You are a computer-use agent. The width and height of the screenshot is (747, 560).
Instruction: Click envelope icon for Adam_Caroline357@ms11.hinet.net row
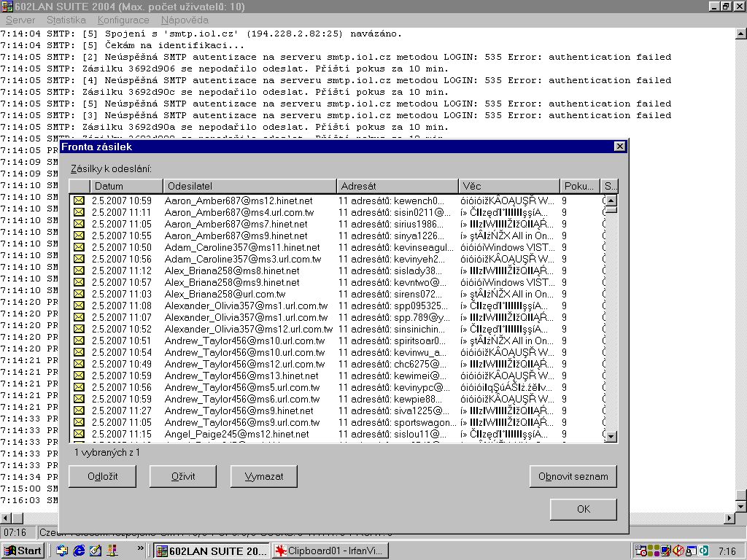[x=79, y=248]
